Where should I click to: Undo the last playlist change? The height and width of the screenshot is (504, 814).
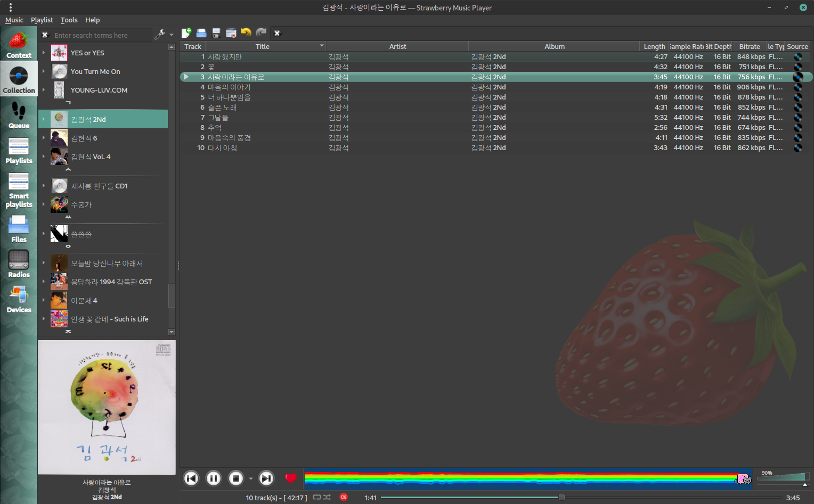(x=246, y=33)
